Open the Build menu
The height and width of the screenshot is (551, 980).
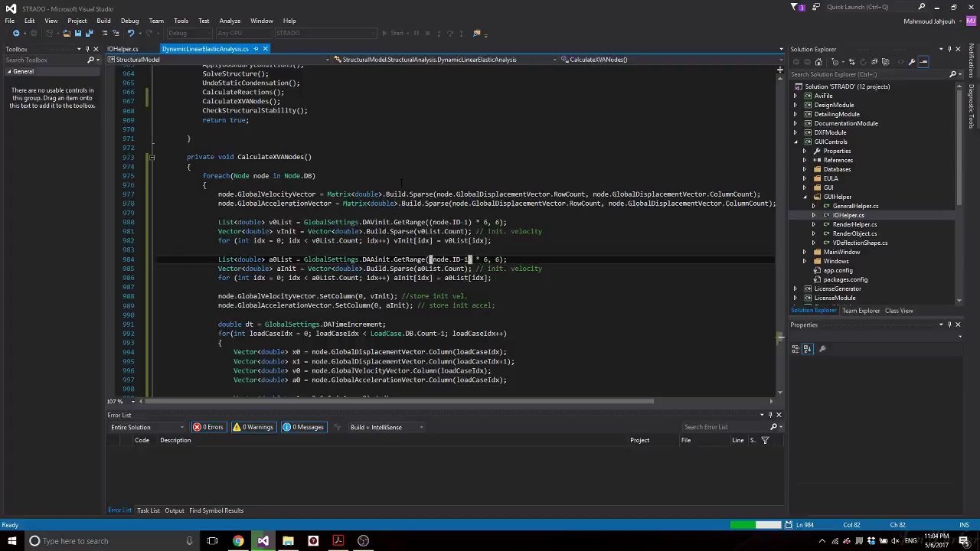coord(103,21)
